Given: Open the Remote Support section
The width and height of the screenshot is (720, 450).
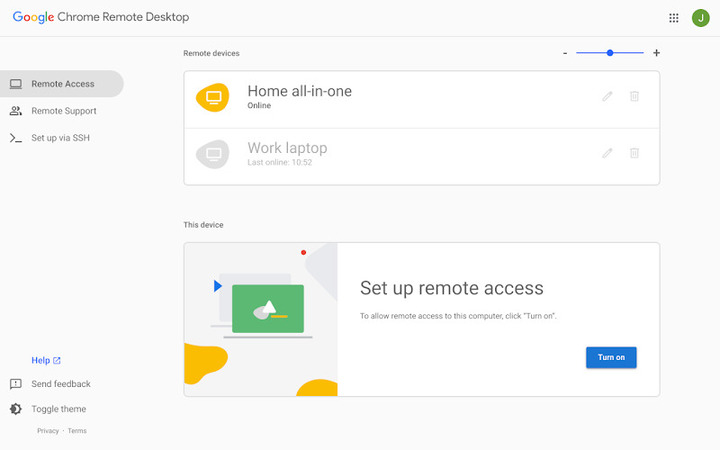Looking at the screenshot, I should (63, 111).
